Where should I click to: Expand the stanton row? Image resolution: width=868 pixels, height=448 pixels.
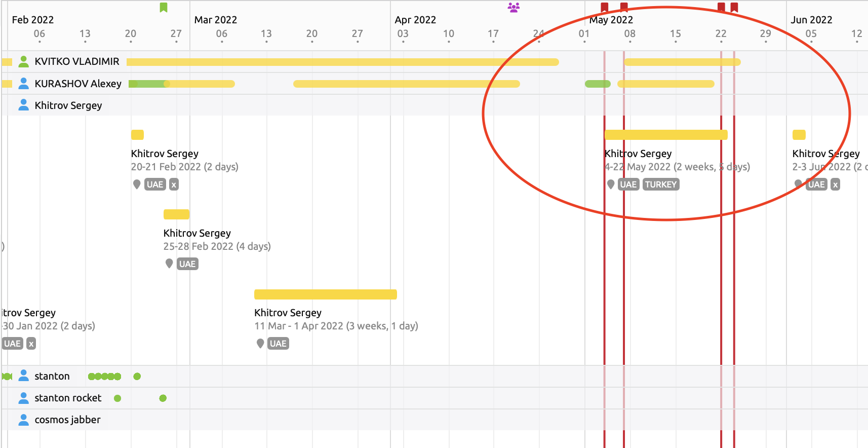pyautogui.click(x=52, y=376)
